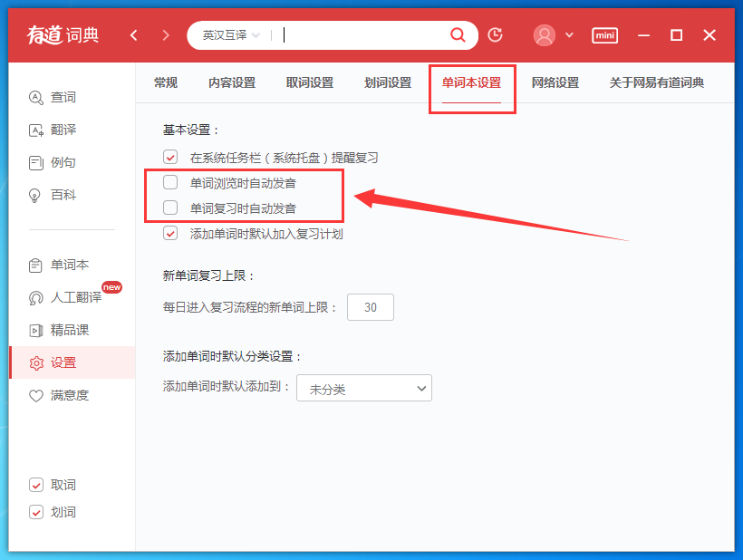
Task: Enable 单词复习时自动发音 option
Action: pyautogui.click(x=169, y=208)
